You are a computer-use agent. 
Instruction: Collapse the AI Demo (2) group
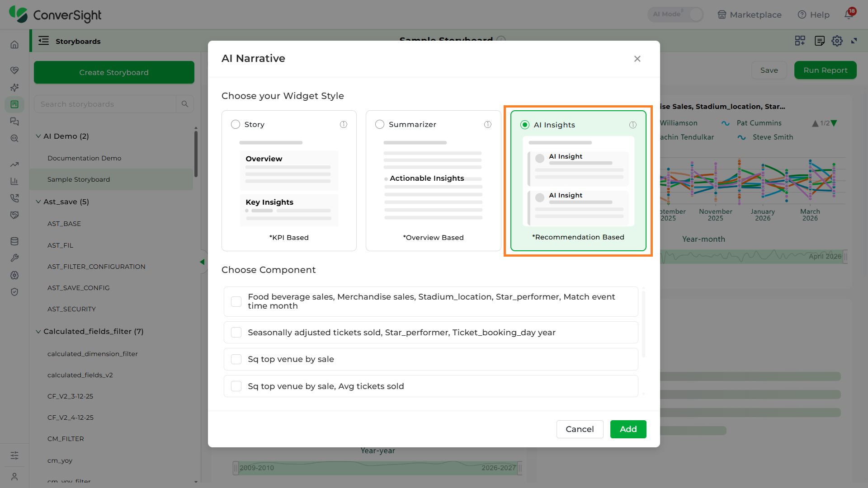(x=38, y=136)
